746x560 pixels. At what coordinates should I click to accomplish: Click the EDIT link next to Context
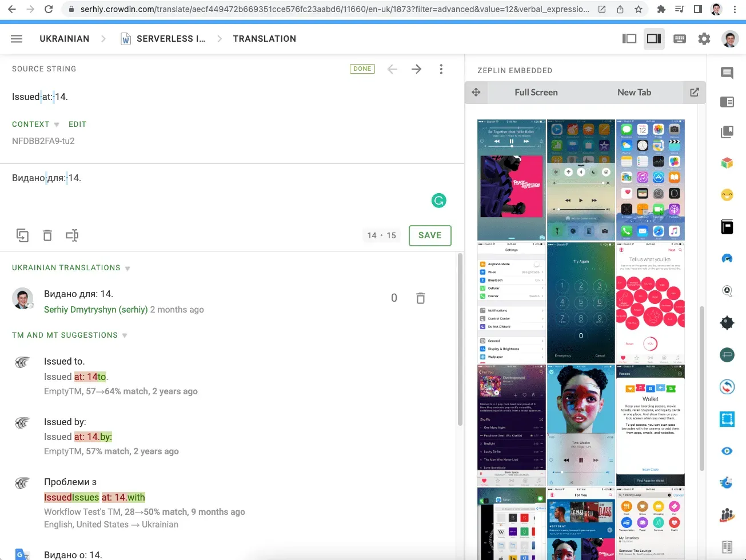[77, 124]
